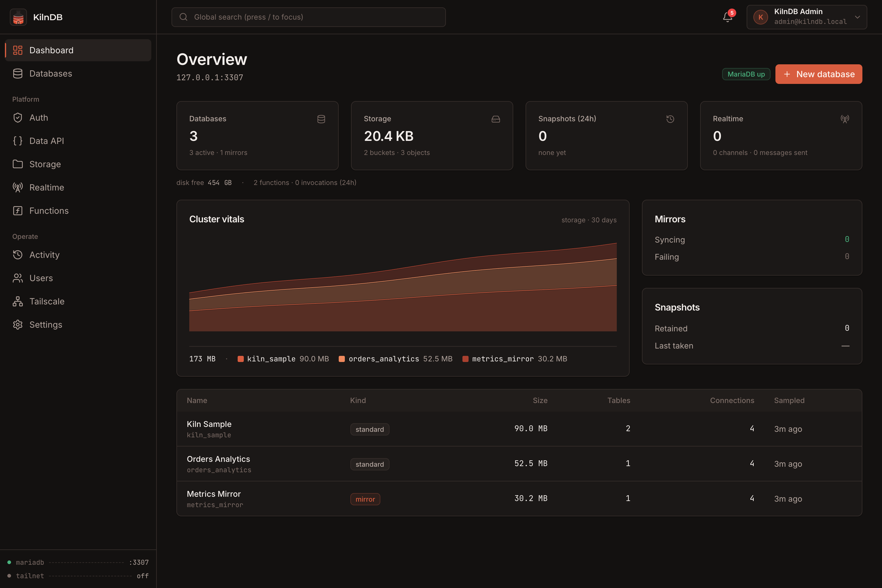Open the Orders Analytics database row
The image size is (882, 588).
click(x=519, y=464)
